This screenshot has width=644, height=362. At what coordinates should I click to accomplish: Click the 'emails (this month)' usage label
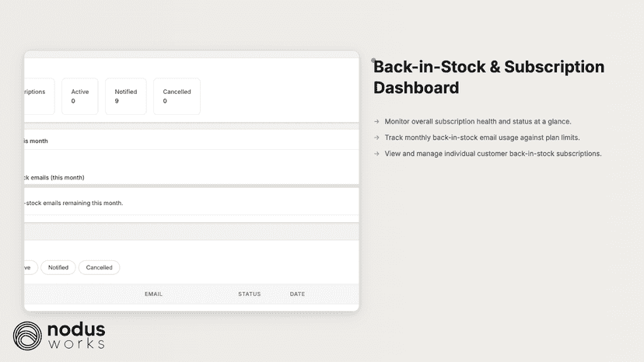click(54, 178)
